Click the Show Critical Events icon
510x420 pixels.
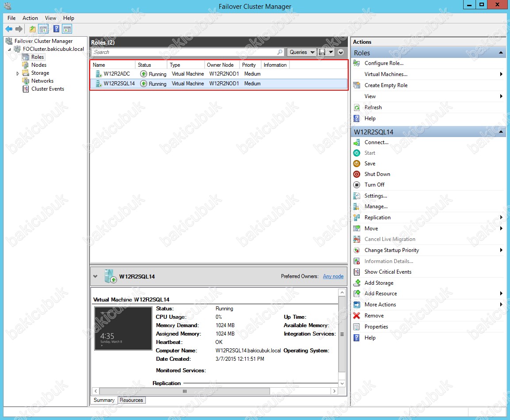357,272
